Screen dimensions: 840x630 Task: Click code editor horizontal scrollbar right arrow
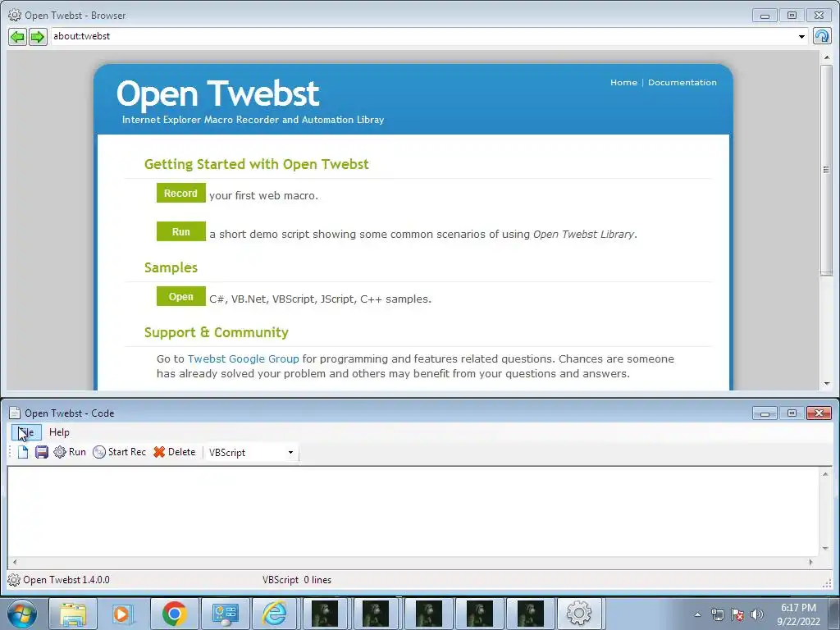810,562
